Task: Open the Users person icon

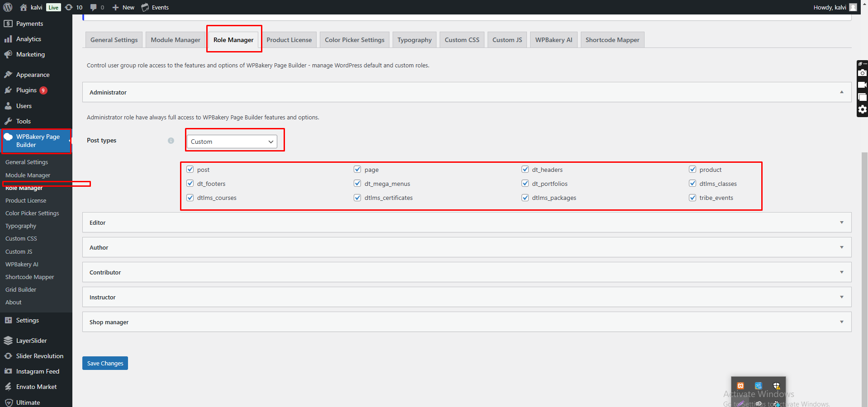Action: click(8, 106)
